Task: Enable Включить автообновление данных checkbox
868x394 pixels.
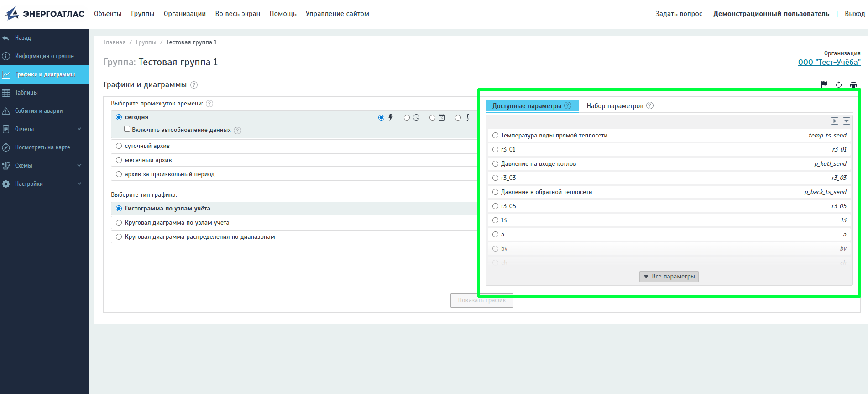Action: click(127, 129)
